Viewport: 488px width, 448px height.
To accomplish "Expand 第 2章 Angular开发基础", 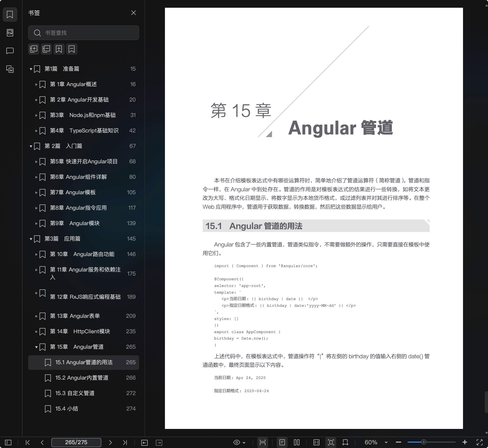I will [x=36, y=100].
